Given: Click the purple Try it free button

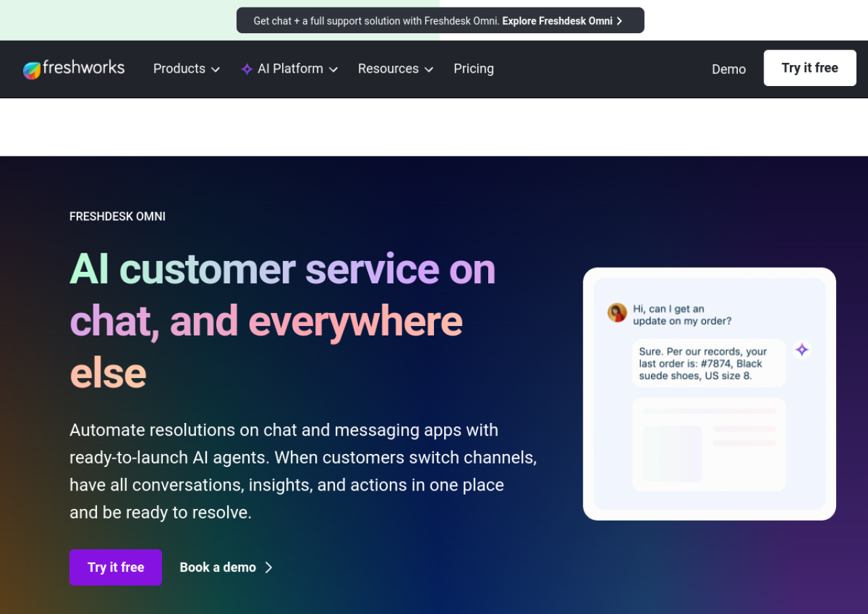Looking at the screenshot, I should point(116,567).
